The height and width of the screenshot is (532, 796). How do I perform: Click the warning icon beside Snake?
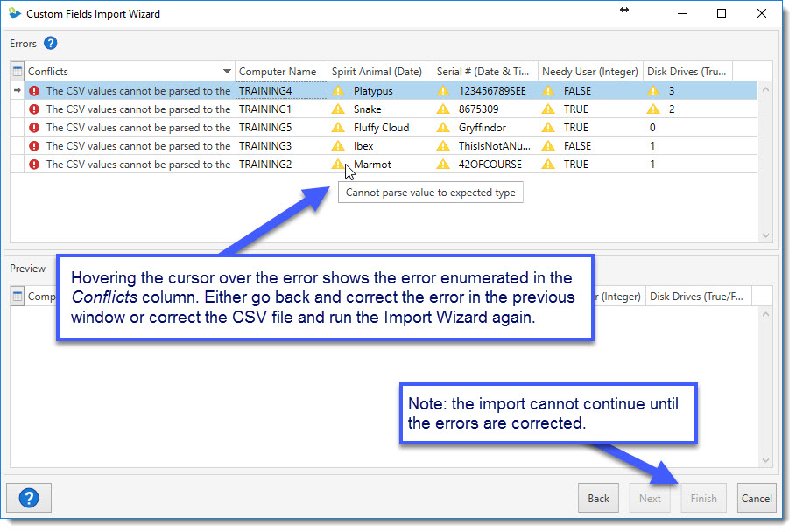click(338, 109)
